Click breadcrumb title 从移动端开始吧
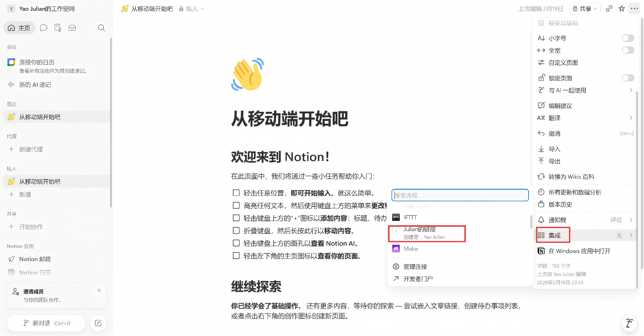The width and height of the screenshot is (644, 336). (152, 9)
